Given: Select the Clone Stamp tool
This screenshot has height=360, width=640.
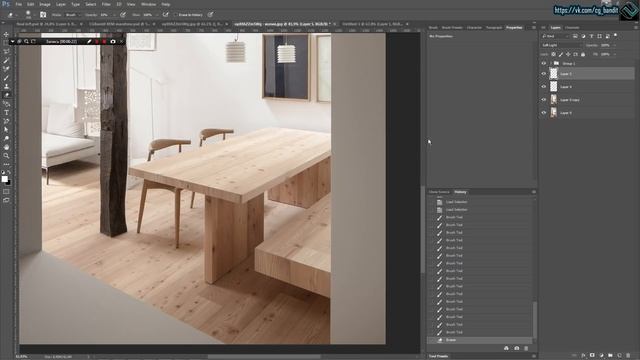Looking at the screenshot, I should click(x=6, y=86).
